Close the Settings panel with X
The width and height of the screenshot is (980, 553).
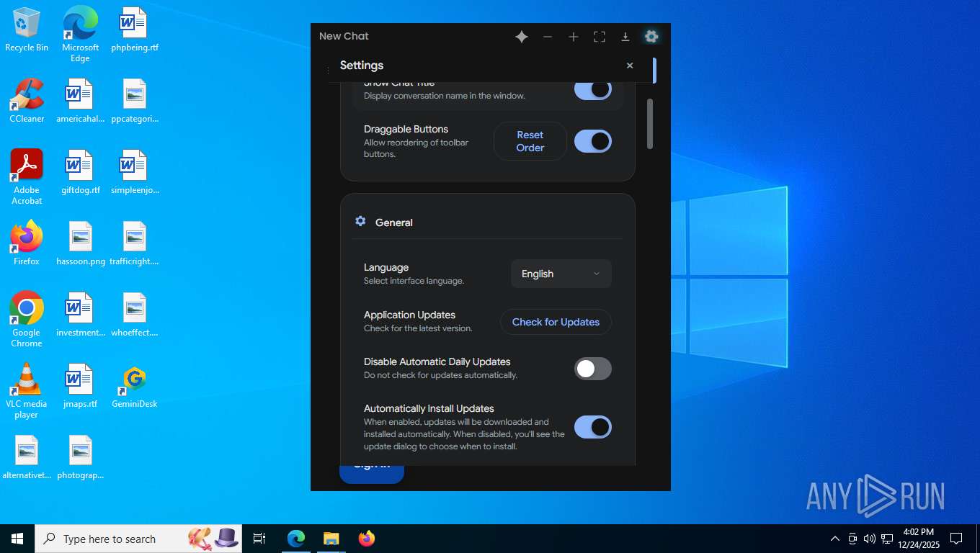pos(630,66)
